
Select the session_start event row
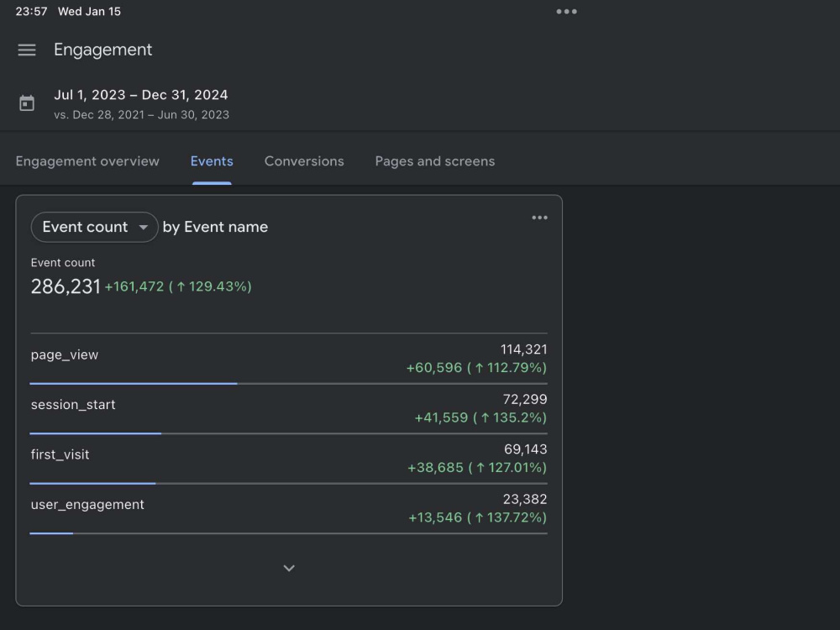click(289, 409)
